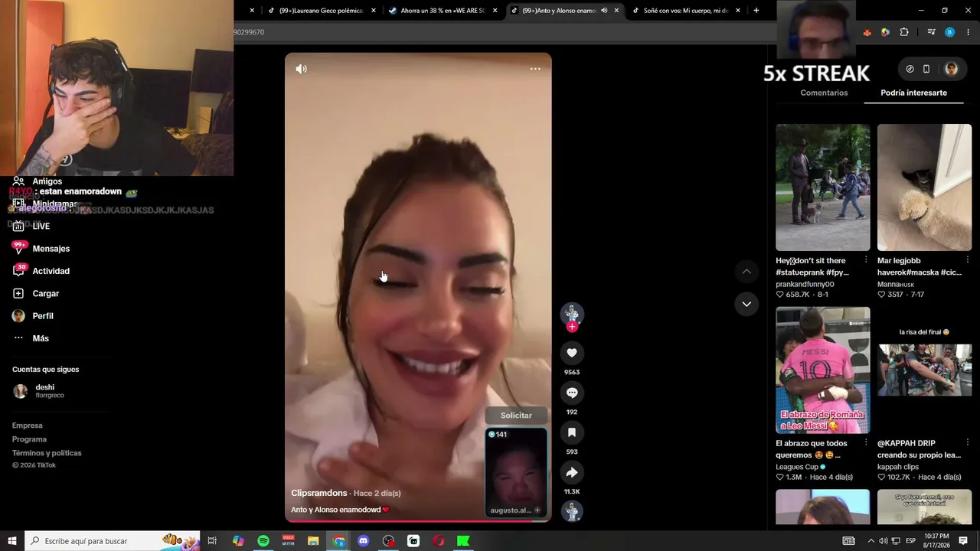
Task: Expand the Programa footer section
Action: [x=29, y=439]
